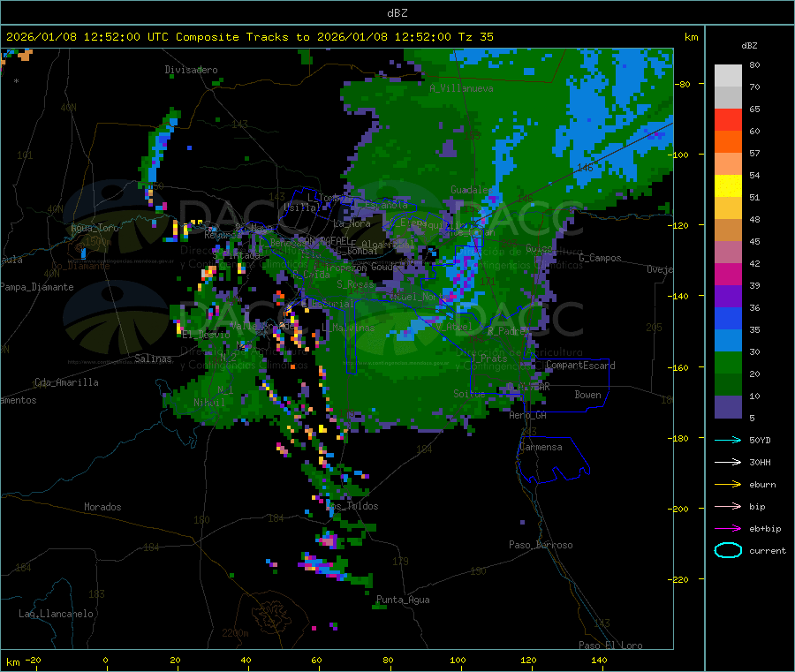Click the 'Los_Toldos' place label
795x672 pixels.
click(352, 506)
